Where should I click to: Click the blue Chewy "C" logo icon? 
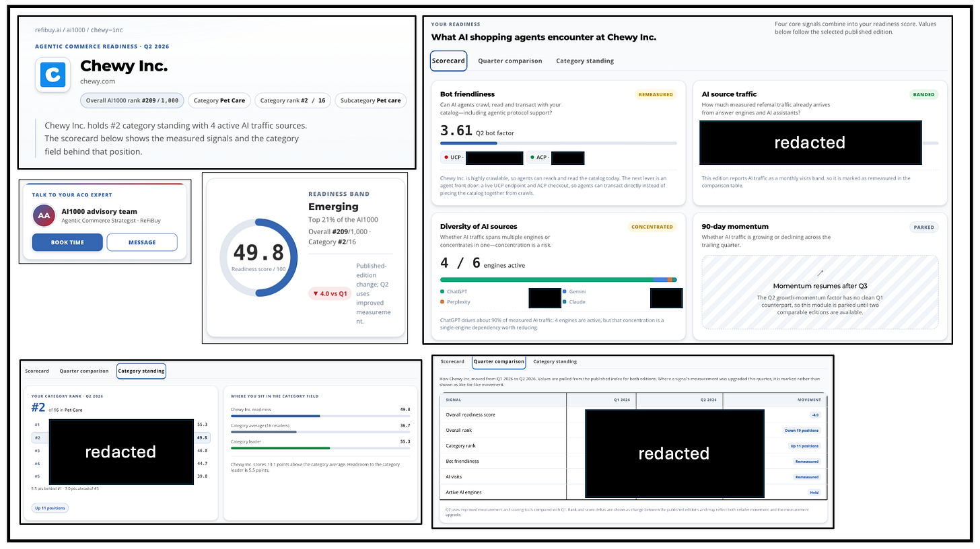(53, 74)
